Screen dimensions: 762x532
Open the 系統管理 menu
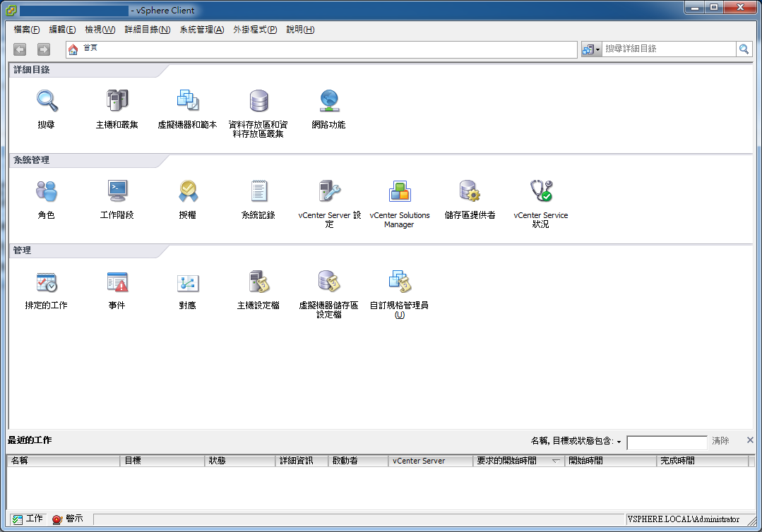click(x=202, y=30)
